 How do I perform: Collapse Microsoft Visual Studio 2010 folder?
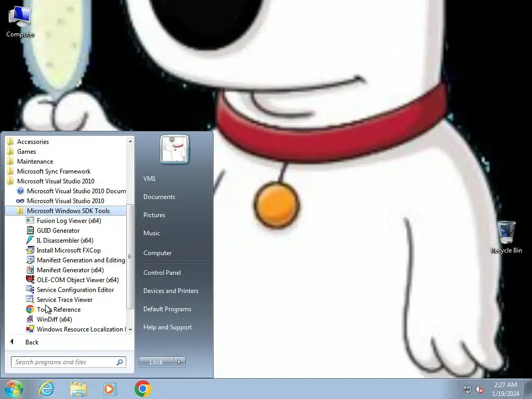coord(65,181)
